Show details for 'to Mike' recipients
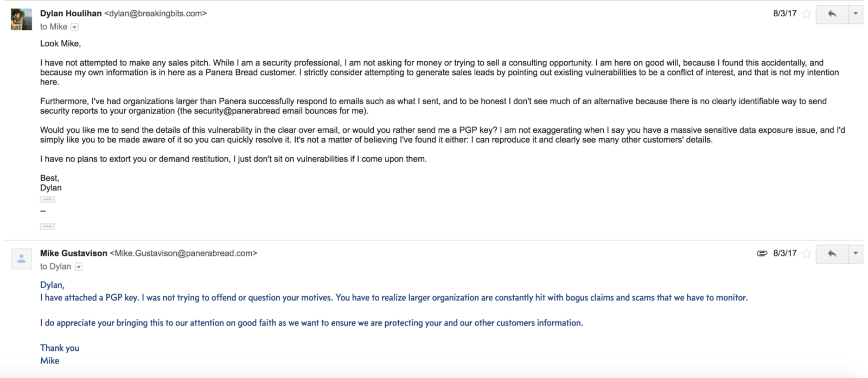Screen dimensions: 868x378 tap(75, 27)
